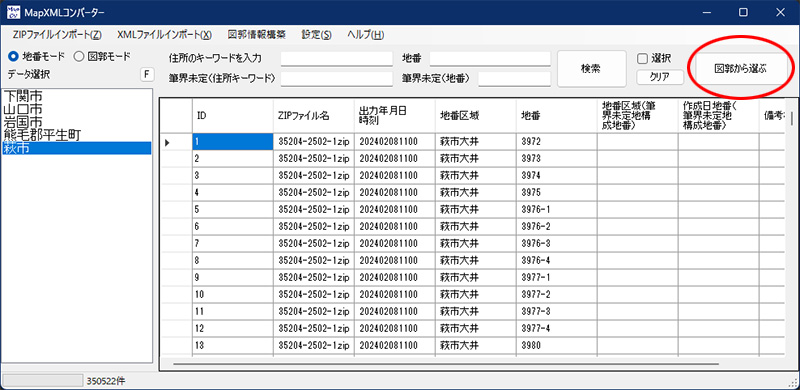Image resolution: width=800 pixels, height=390 pixels.
Task: Select the ID cell with value 13
Action: pos(233,345)
